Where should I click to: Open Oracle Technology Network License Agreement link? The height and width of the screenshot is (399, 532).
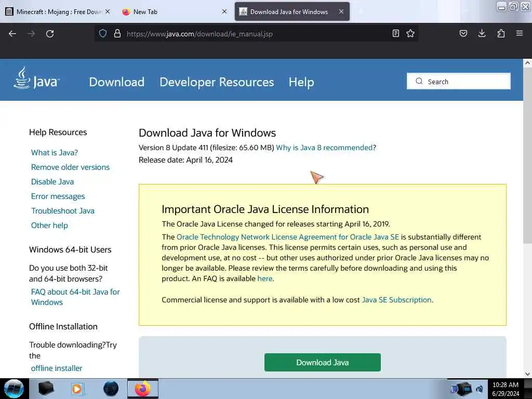pyautogui.click(x=288, y=237)
